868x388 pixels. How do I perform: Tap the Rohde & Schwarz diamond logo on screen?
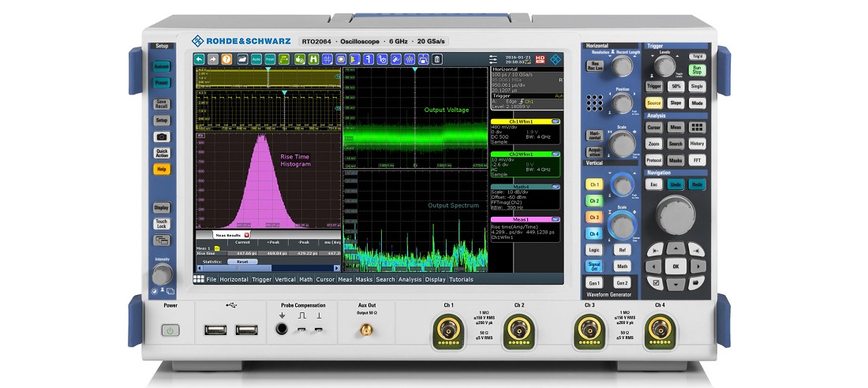pos(555,59)
